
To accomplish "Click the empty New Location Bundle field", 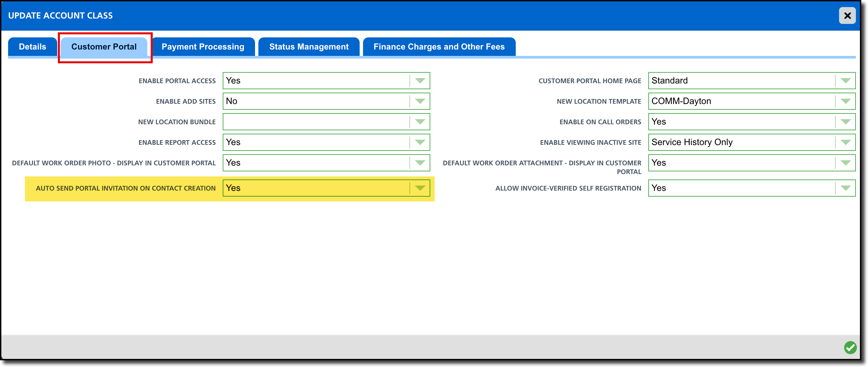I will pos(315,122).
